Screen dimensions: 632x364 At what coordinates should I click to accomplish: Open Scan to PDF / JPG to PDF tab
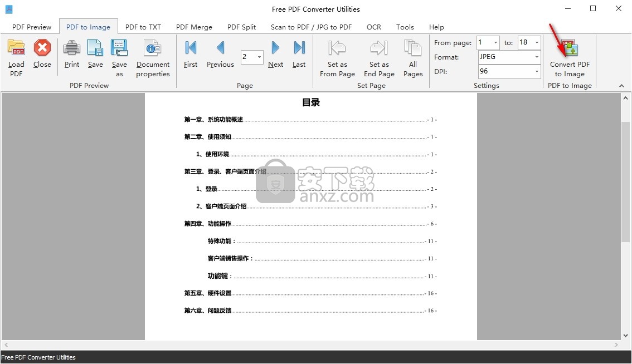pyautogui.click(x=311, y=27)
